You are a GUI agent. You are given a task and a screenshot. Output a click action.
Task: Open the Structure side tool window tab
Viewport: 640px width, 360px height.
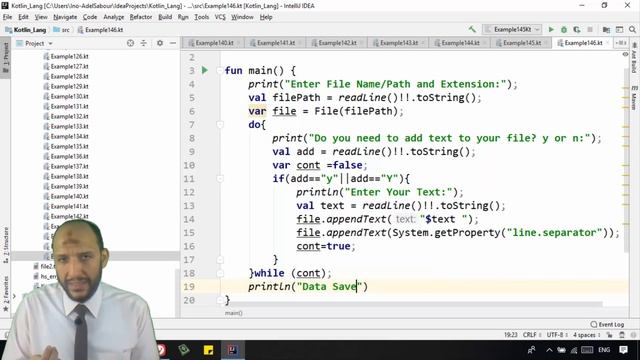point(5,244)
